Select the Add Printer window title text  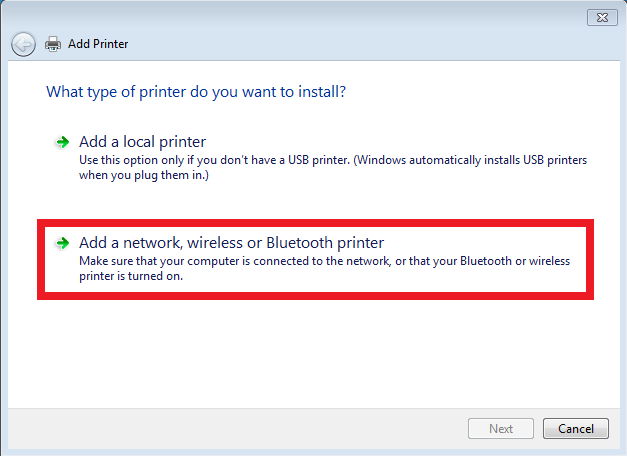pos(98,44)
